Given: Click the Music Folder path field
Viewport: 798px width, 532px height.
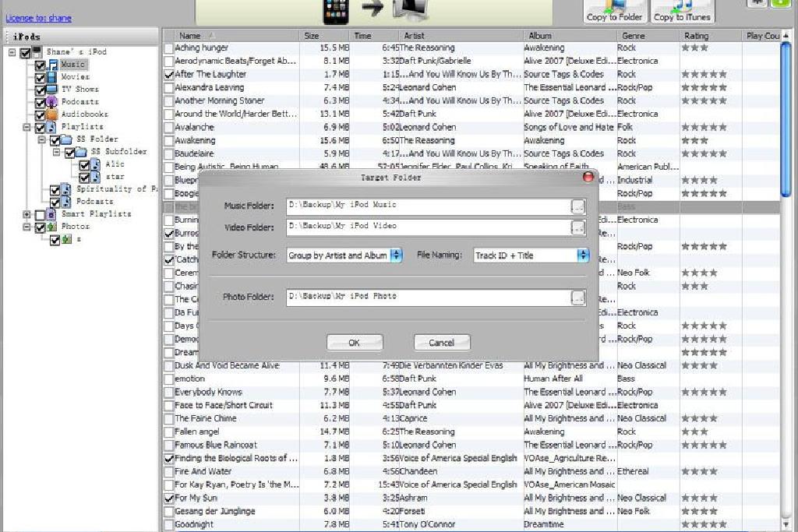Looking at the screenshot, I should tap(428, 206).
